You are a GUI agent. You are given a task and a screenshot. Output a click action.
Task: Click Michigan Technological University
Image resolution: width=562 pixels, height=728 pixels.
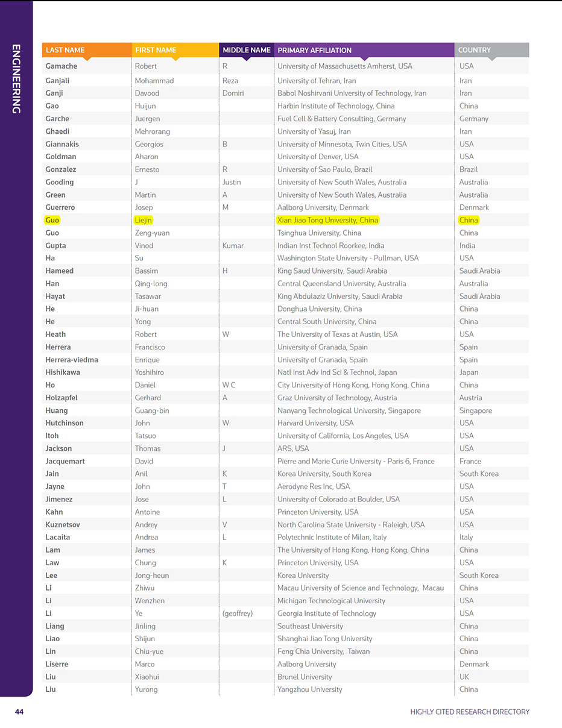click(x=331, y=600)
